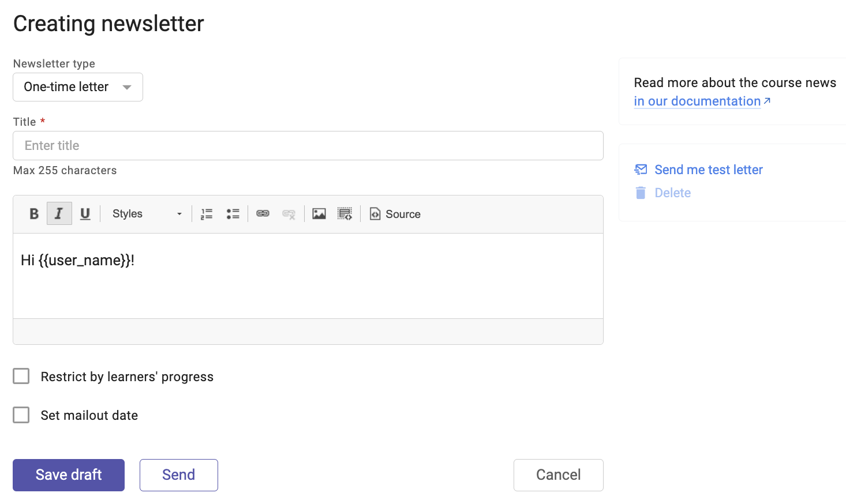Enable Restrict by learners' progress checkbox
The image size is (846, 504).
tap(21, 377)
